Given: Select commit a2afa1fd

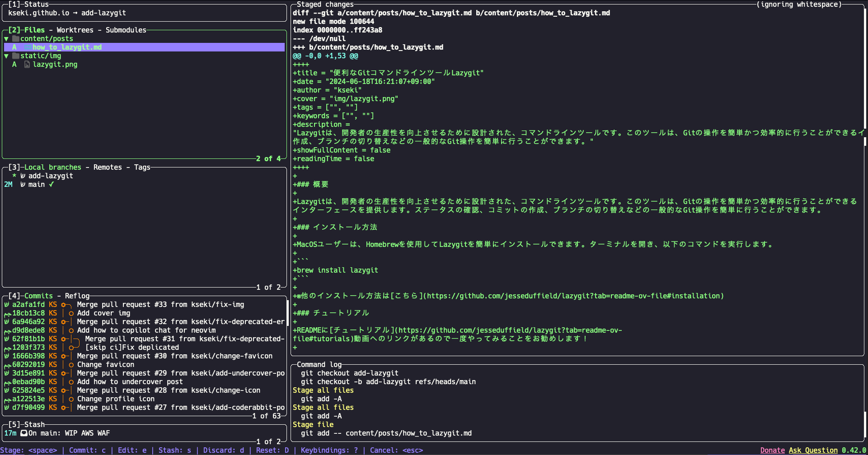Looking at the screenshot, I should click(144, 305).
